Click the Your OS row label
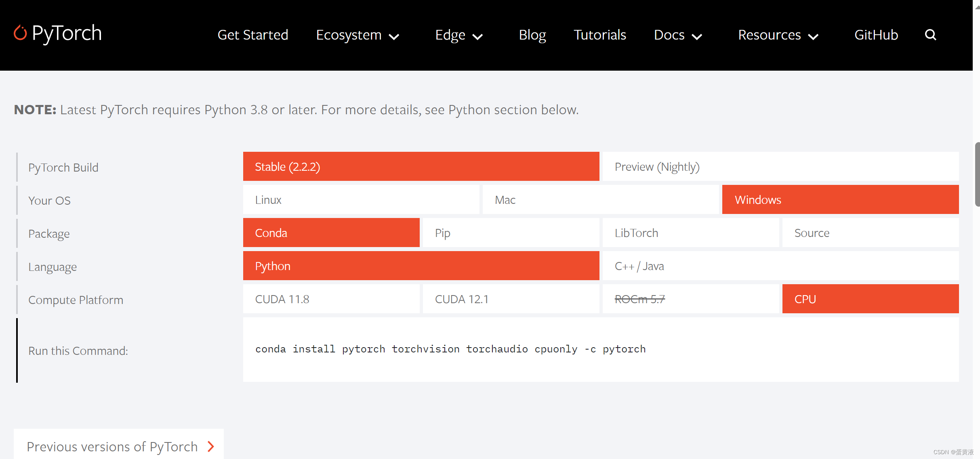The width and height of the screenshot is (980, 459). (49, 201)
